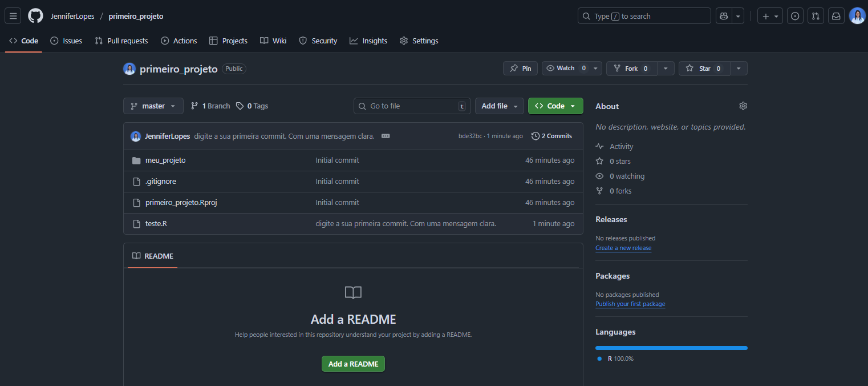Screen dimensions: 868x386
Task: Switch to the Actions tab
Action: click(179, 41)
